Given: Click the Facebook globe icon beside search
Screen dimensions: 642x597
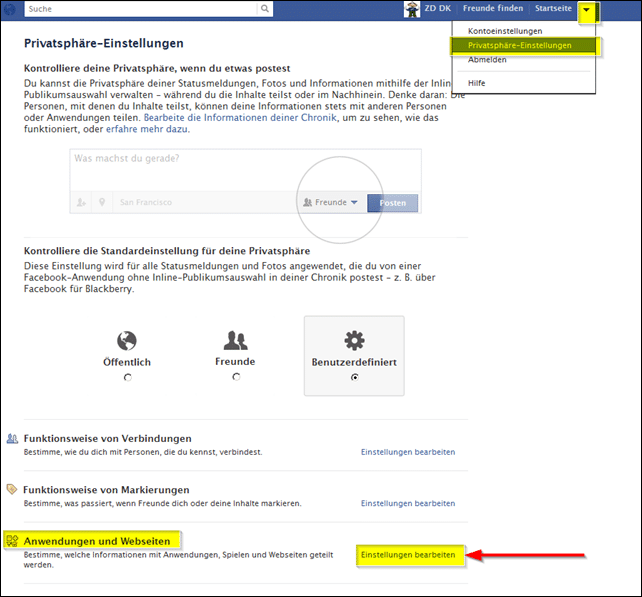Looking at the screenshot, I should (9, 9).
